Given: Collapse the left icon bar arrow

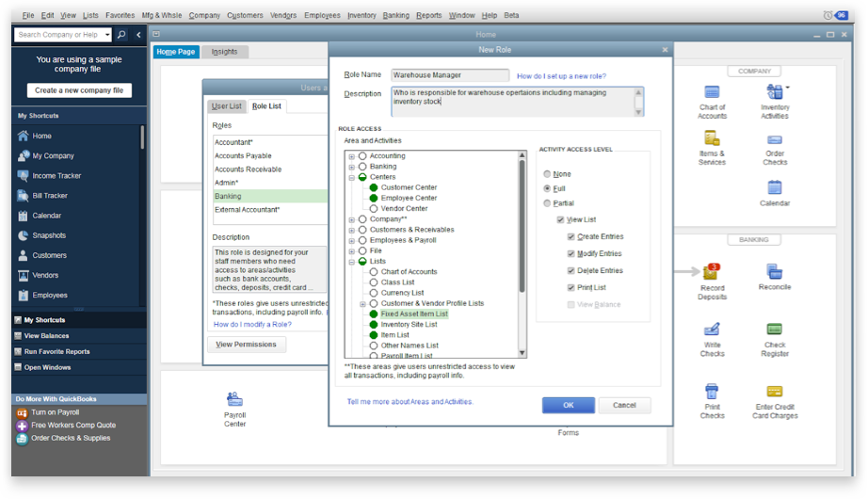Looking at the screenshot, I should [138, 34].
